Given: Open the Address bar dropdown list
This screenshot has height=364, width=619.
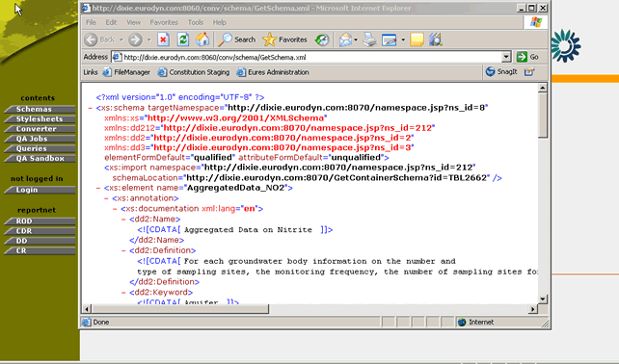Looking at the screenshot, I should pyautogui.click(x=506, y=57).
